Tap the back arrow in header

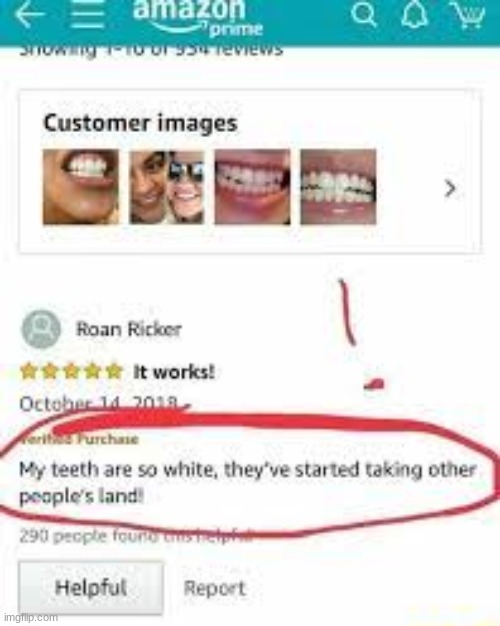tap(30, 14)
